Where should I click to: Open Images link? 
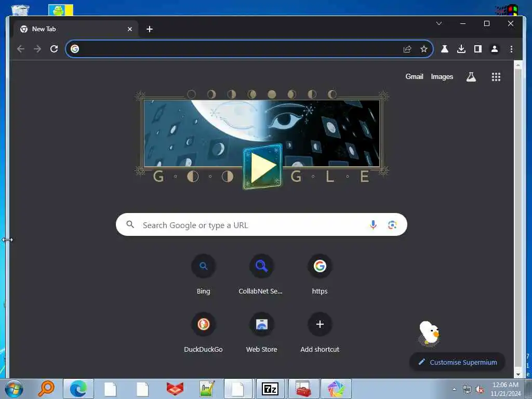[x=442, y=77]
